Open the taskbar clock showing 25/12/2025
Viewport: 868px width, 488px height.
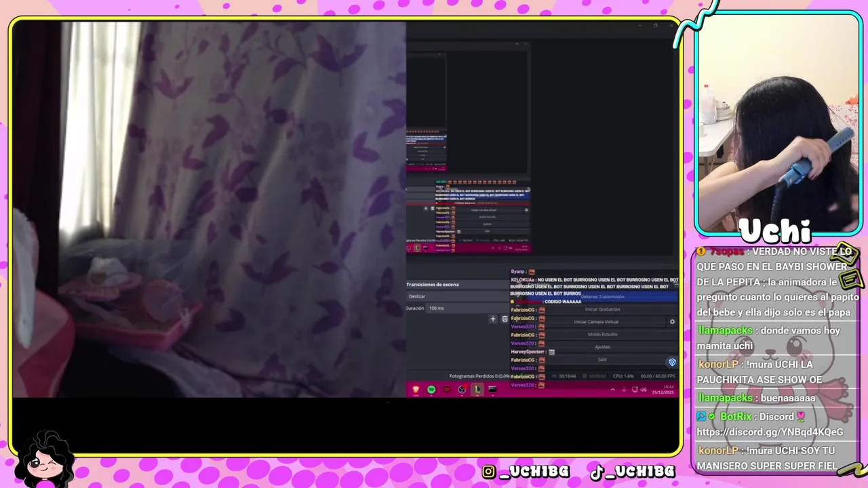click(663, 390)
